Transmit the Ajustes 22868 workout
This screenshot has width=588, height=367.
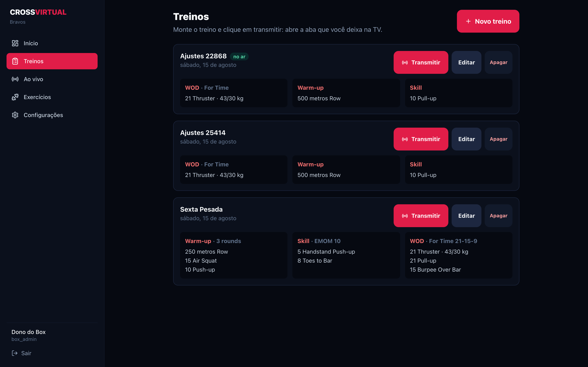tap(421, 62)
